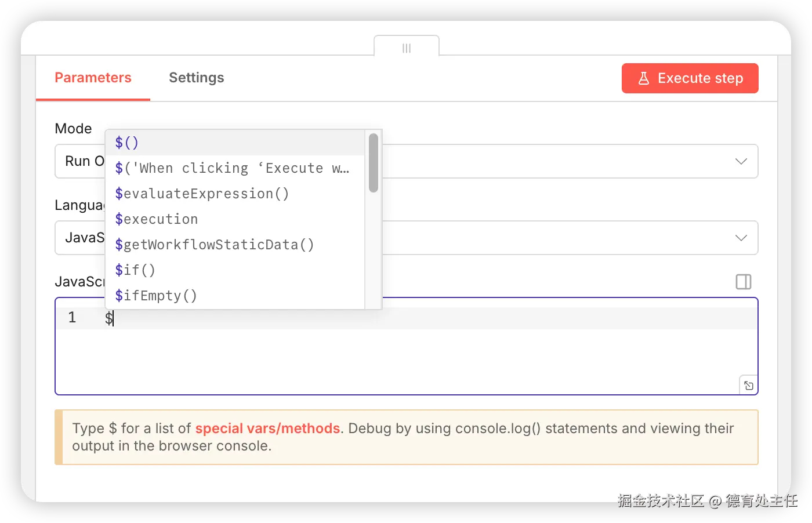812x523 pixels.
Task: Select $execution in the suggestion list
Action: (x=157, y=219)
